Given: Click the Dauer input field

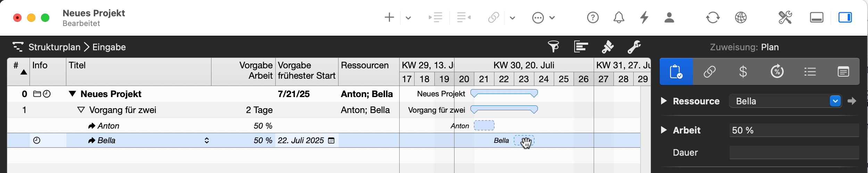Looking at the screenshot, I should point(794,153).
